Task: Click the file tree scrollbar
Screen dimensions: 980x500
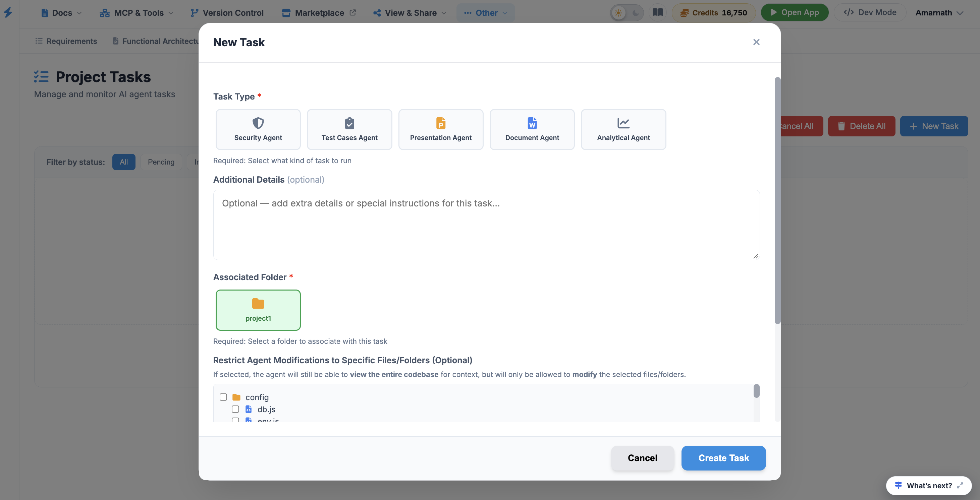Action: (756, 391)
